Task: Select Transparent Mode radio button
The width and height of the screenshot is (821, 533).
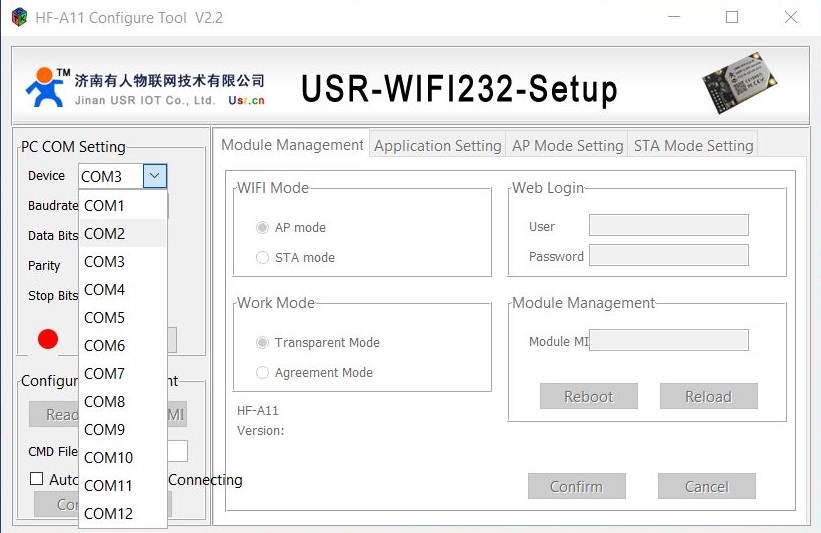Action: tap(262, 342)
